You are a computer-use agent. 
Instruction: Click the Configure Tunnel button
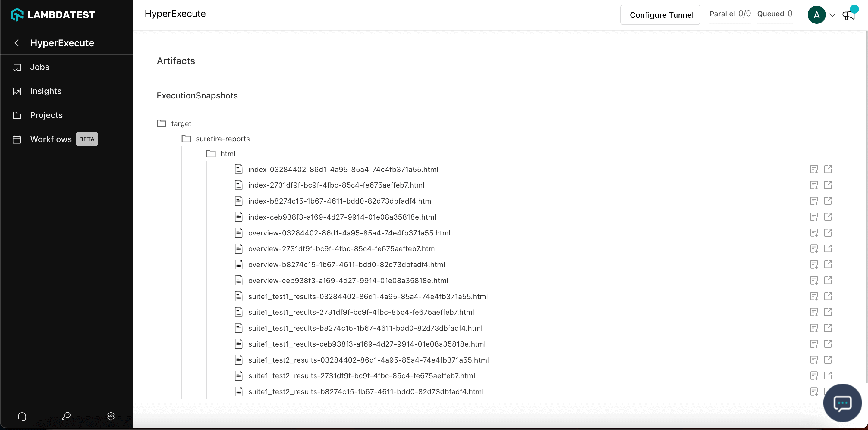pyautogui.click(x=660, y=15)
